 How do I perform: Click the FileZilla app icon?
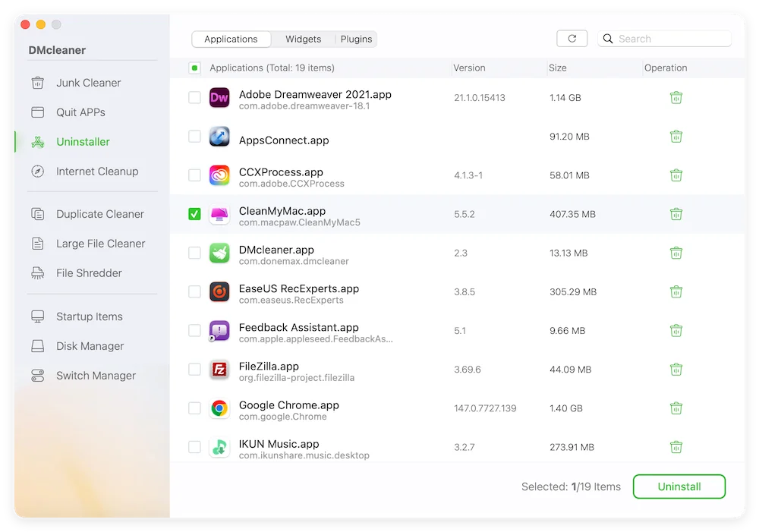219,370
